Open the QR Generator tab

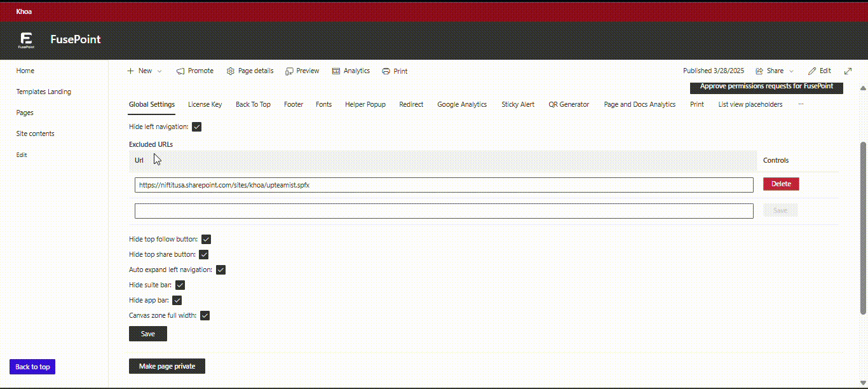tap(569, 104)
